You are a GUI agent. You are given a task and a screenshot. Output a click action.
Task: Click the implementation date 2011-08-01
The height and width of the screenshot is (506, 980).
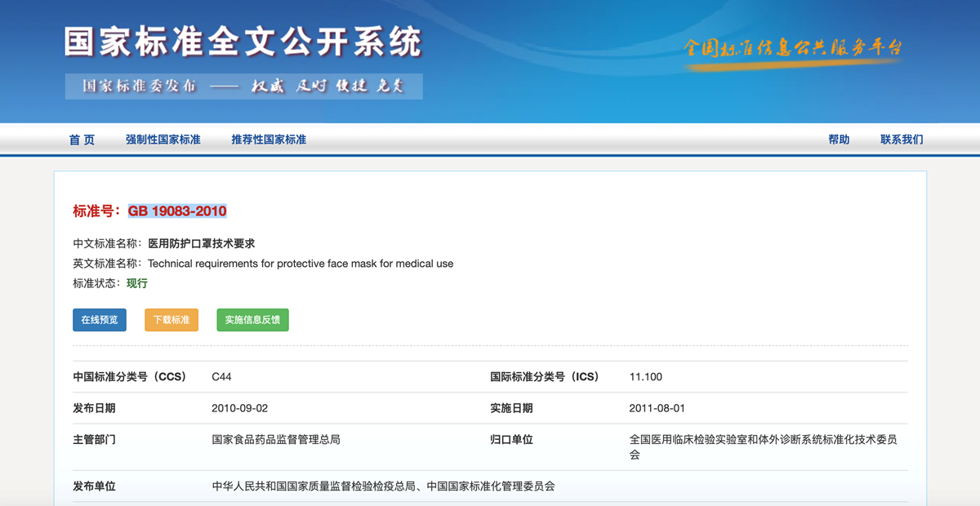657,408
